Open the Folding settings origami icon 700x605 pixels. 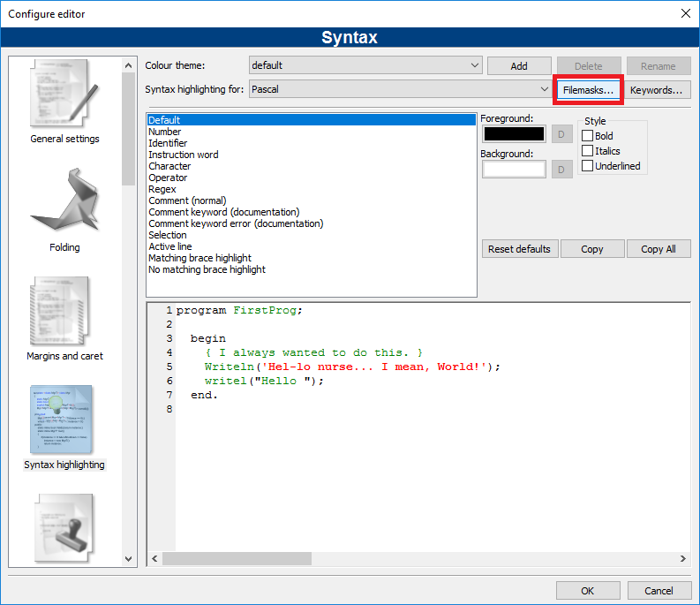[x=64, y=200]
